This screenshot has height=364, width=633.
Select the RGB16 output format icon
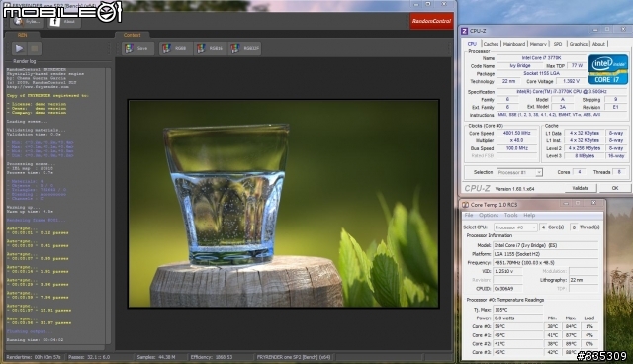coord(210,48)
